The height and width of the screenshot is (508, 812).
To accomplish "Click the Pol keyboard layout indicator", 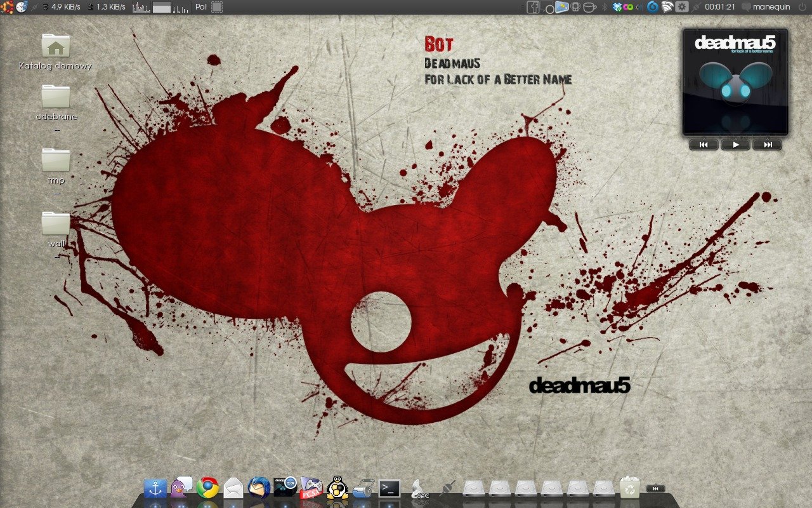I will [x=201, y=7].
